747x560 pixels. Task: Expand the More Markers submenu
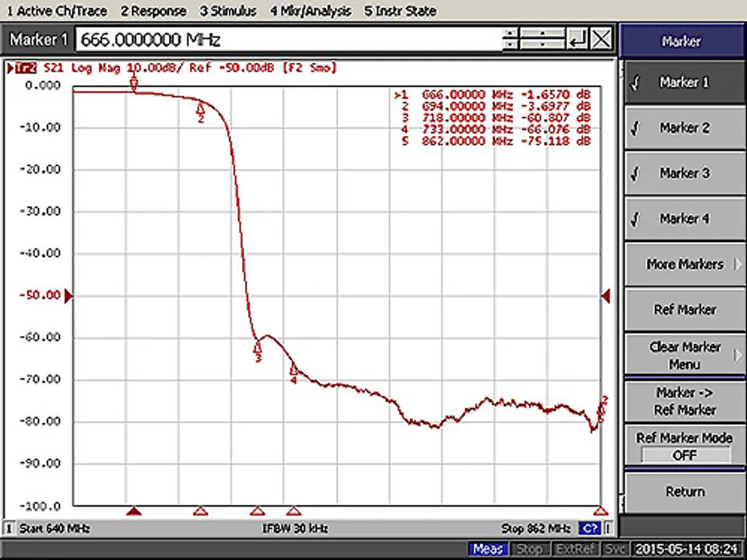[x=683, y=264]
